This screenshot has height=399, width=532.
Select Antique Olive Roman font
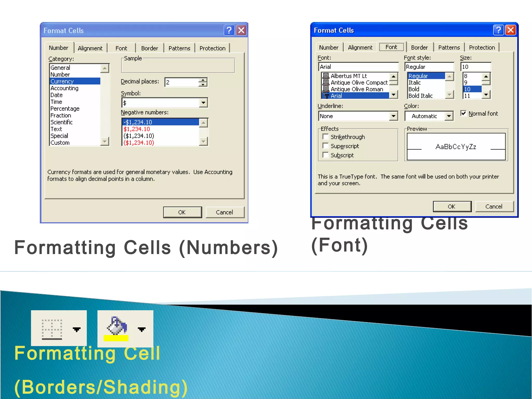point(356,89)
